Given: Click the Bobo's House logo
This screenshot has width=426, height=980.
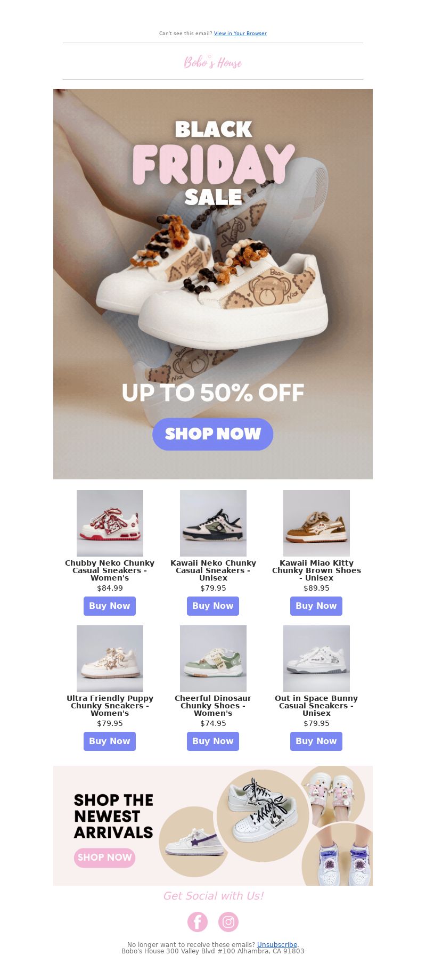Looking at the screenshot, I should point(213,62).
